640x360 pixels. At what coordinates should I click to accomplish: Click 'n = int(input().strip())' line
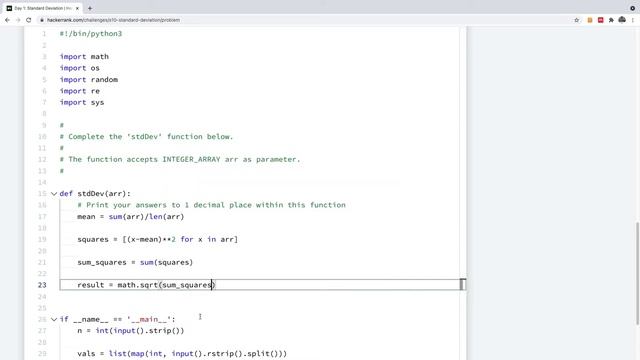[131, 331]
